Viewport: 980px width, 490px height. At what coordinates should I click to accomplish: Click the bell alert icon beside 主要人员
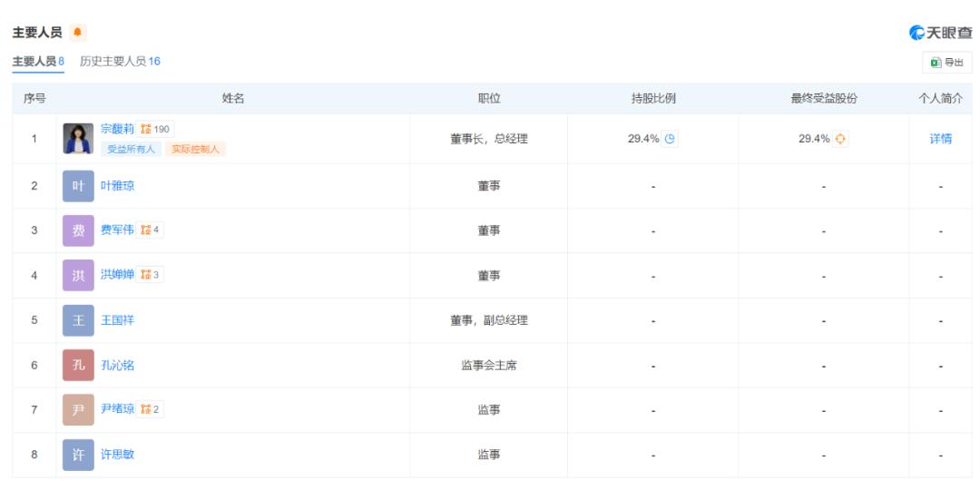(78, 33)
